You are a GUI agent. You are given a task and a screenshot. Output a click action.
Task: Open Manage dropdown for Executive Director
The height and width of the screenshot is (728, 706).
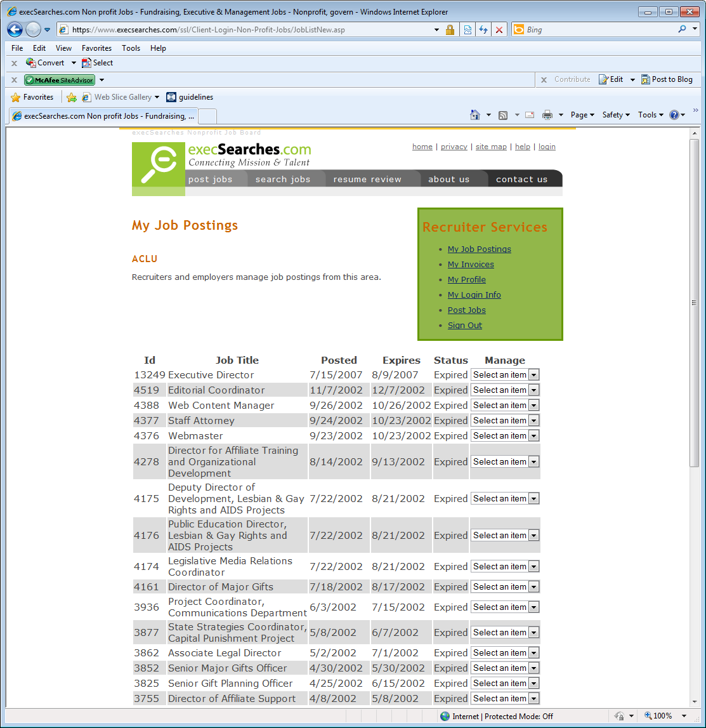pos(505,374)
